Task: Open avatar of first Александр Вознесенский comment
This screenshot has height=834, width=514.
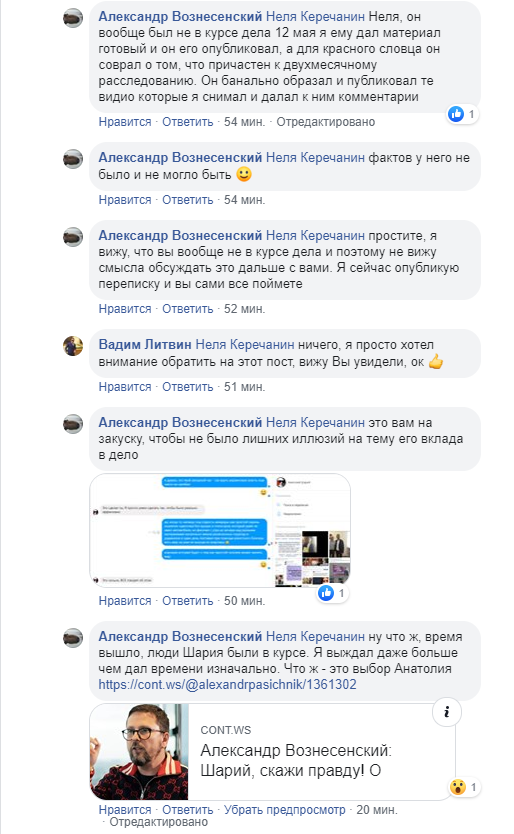Action: pos(73,19)
